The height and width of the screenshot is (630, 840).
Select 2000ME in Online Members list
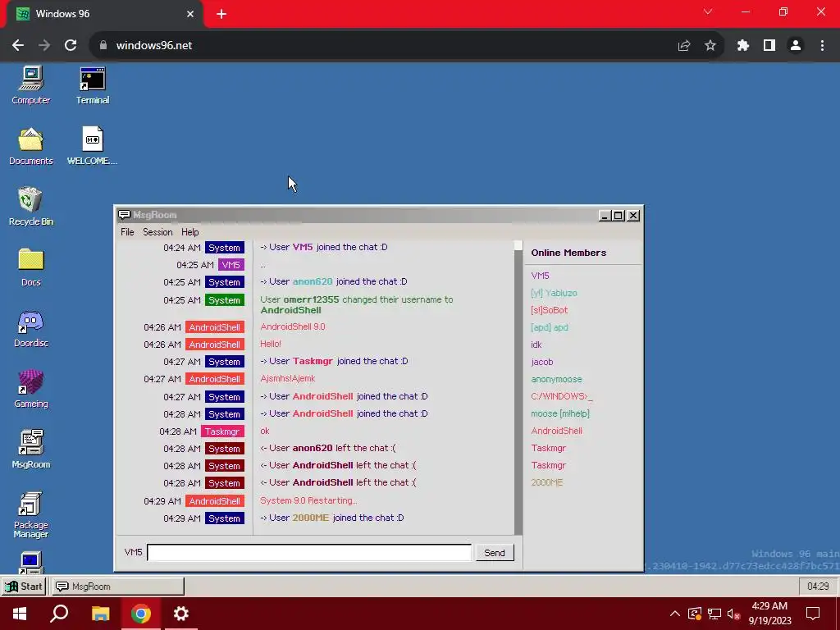[x=547, y=482]
